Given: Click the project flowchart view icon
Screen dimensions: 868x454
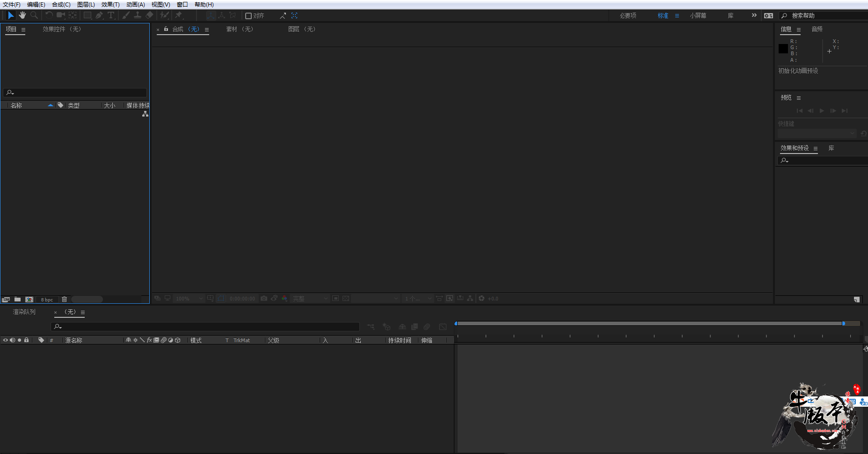Looking at the screenshot, I should (x=146, y=114).
